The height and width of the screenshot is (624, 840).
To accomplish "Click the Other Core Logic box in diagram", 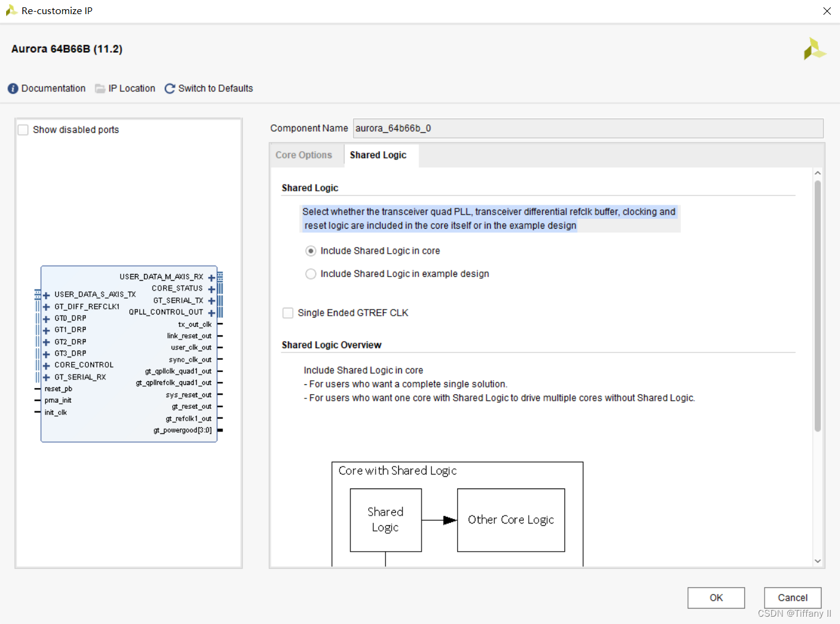I will click(x=511, y=520).
